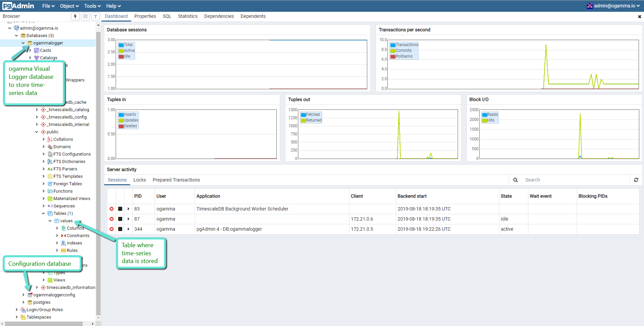
Task: Terminate session with PID 83
Action: (112, 209)
